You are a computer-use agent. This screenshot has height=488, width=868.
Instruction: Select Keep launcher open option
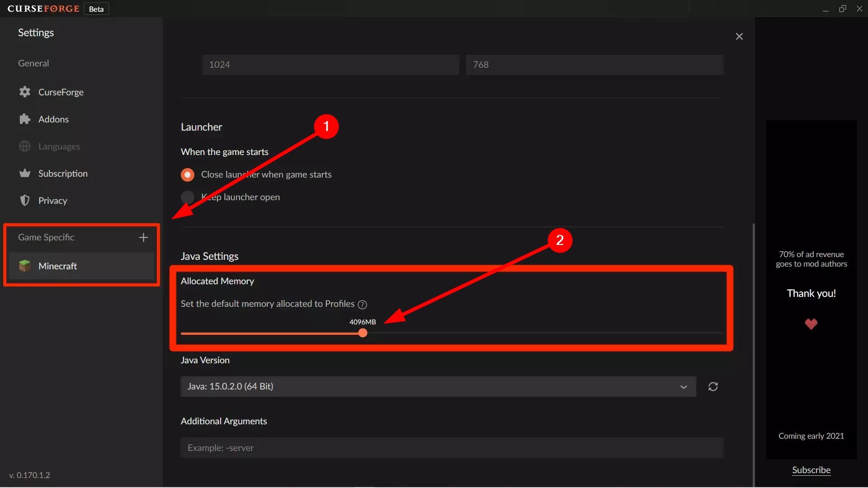coord(188,197)
